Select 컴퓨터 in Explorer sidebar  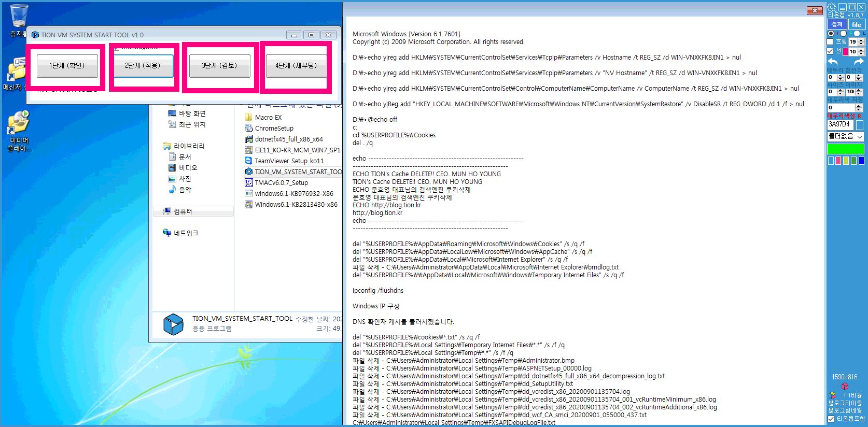point(193,211)
